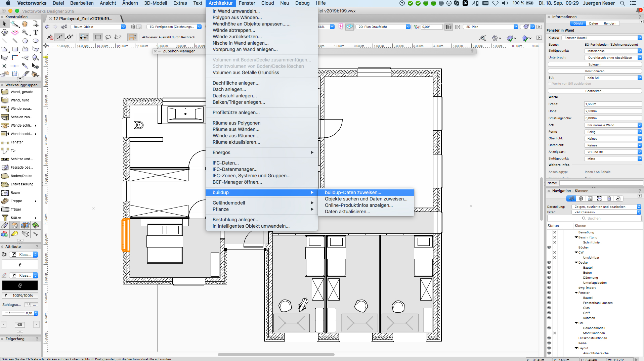Image resolution: width=644 pixels, height=361 pixels.
Task: Click the white fill color swatch
Action: [x=20, y=265]
